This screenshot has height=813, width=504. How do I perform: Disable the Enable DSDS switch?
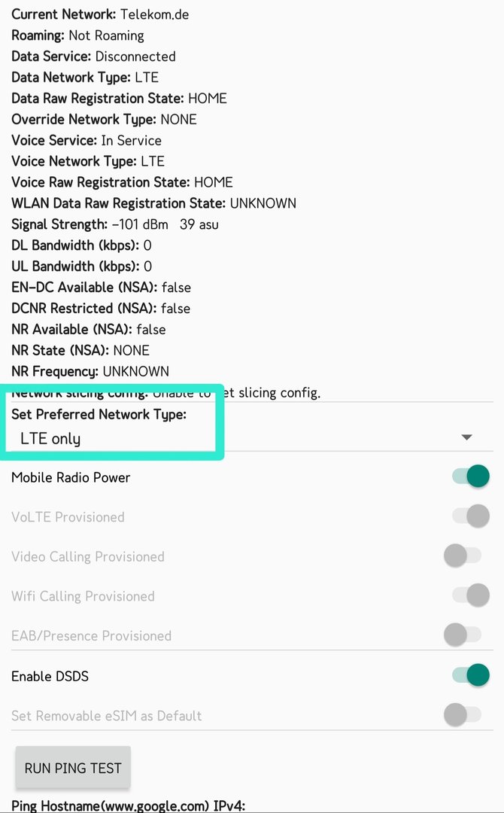[471, 675]
